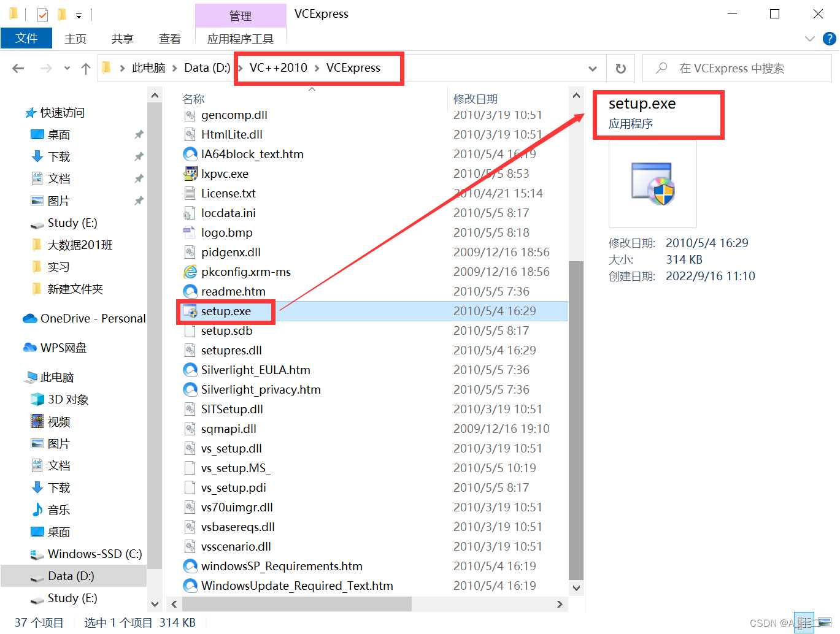Click the search VCExpress input field
The image size is (840, 634).
(737, 68)
